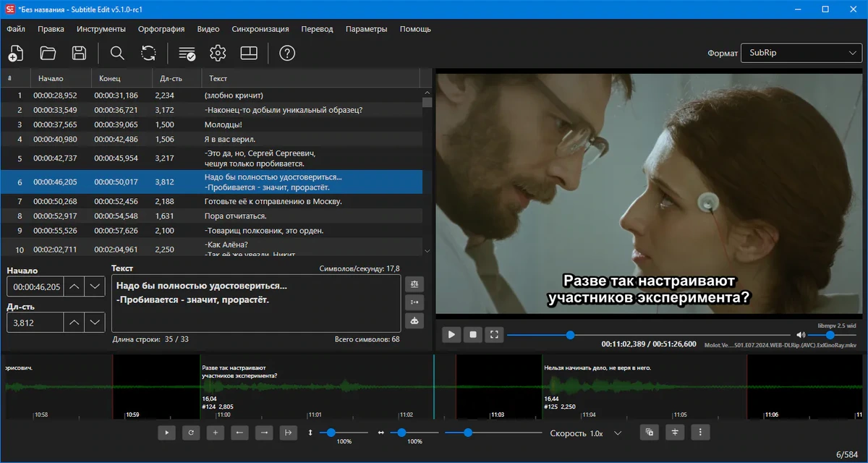
Task: Click the set start left-arrow button
Action: point(239,433)
